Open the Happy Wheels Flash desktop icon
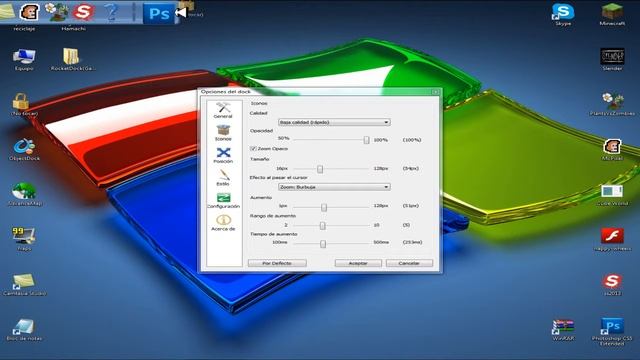 pyautogui.click(x=612, y=240)
